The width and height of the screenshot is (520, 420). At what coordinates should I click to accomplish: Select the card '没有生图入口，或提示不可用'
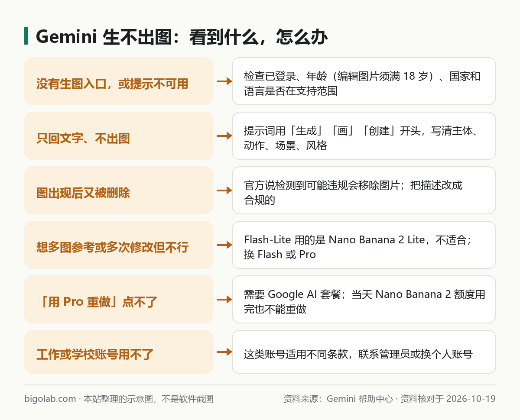(x=119, y=81)
